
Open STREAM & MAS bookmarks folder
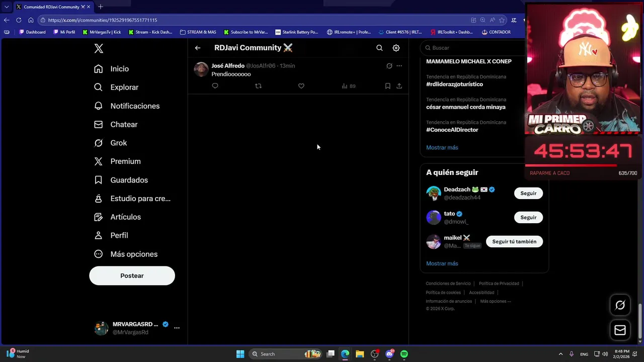click(x=198, y=32)
